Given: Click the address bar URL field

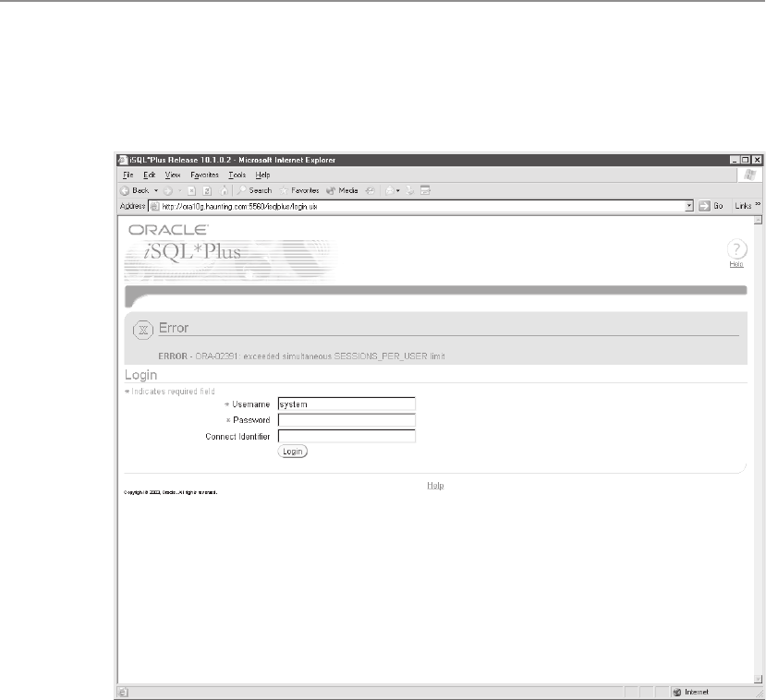Looking at the screenshot, I should (422, 207).
